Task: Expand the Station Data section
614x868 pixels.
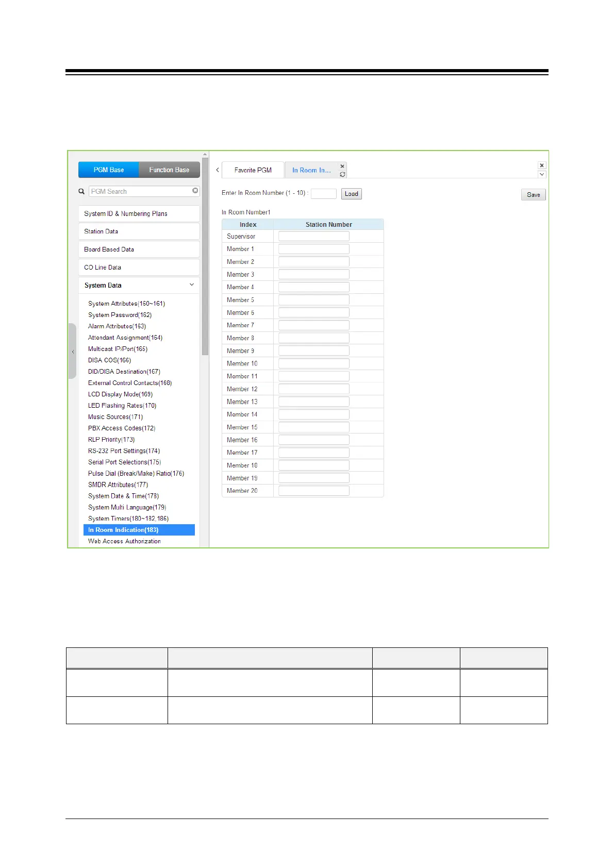Action: coord(139,231)
